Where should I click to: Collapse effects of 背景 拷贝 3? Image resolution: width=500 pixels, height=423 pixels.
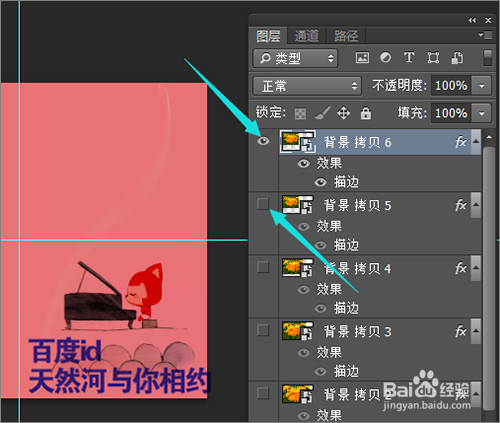[476, 331]
